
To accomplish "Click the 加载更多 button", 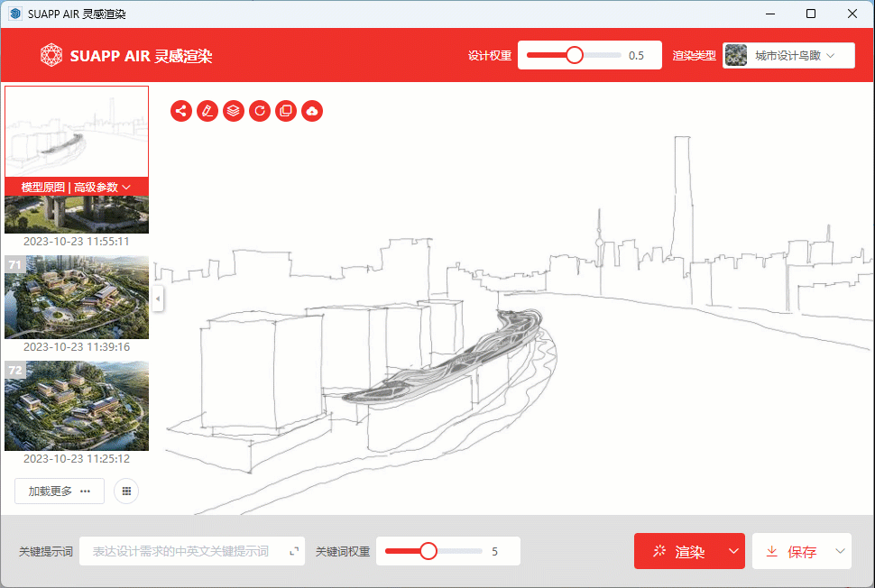I will pos(60,491).
